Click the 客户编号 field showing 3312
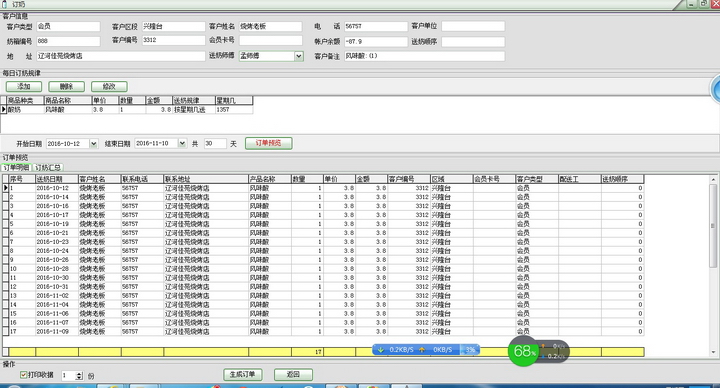The height and width of the screenshot is (388, 720). pyautogui.click(x=173, y=40)
